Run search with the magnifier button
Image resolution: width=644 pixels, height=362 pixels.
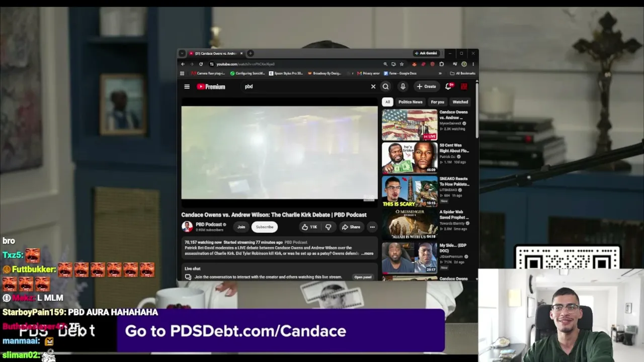click(385, 86)
